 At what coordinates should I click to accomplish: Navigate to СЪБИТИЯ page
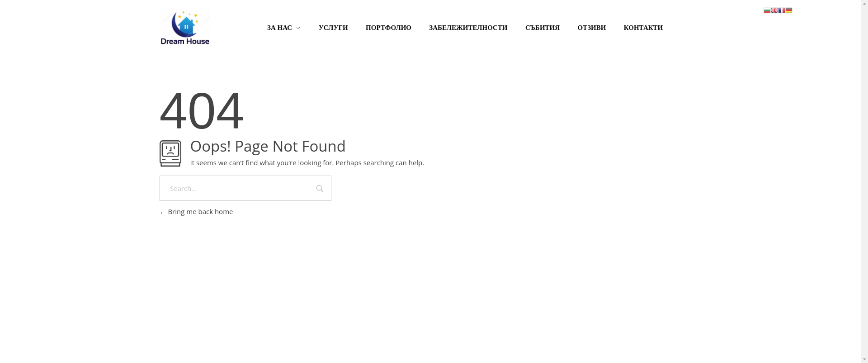(x=542, y=28)
